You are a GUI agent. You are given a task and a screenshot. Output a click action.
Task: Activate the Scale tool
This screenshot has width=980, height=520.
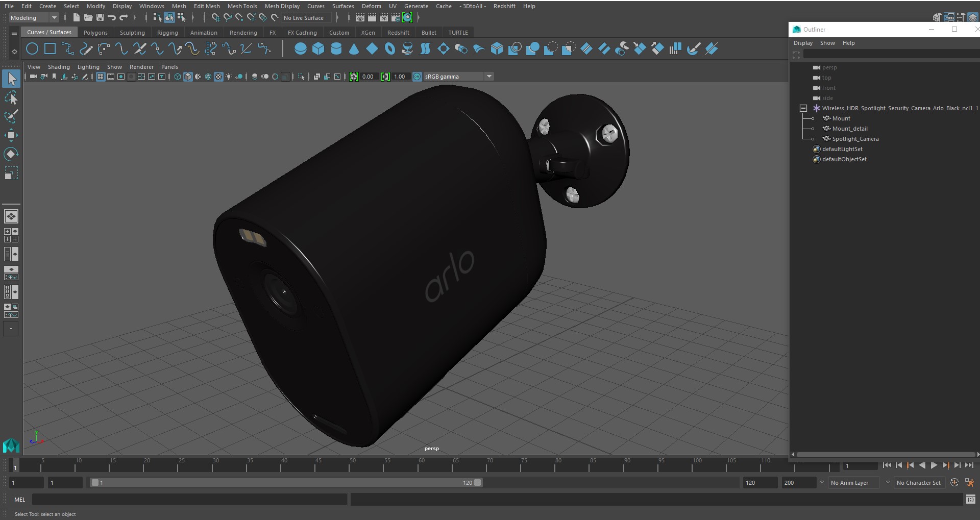[11, 173]
